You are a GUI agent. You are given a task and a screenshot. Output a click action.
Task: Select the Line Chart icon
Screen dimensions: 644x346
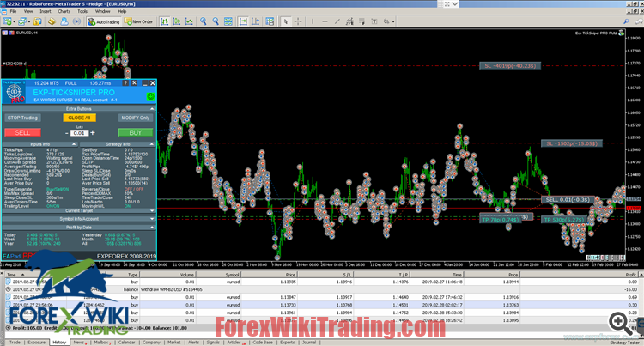click(189, 21)
